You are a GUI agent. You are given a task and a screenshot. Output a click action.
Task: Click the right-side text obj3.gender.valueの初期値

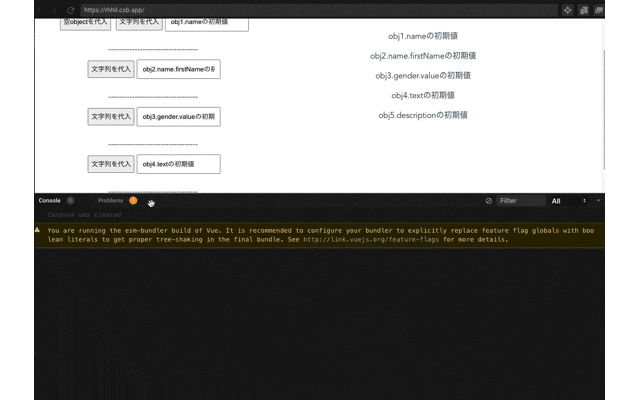423,76
